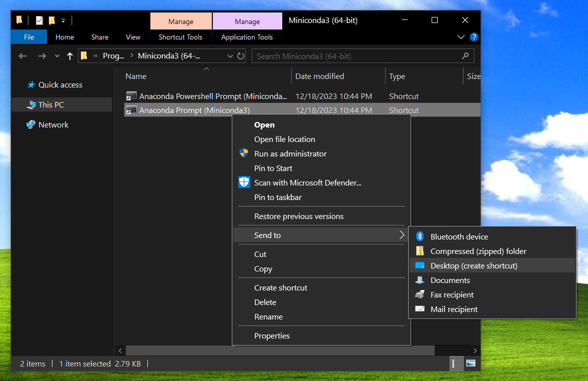The image size is (588, 381).
Task: Click the Search Miniconda3 (64-bit) field
Action: [363, 56]
